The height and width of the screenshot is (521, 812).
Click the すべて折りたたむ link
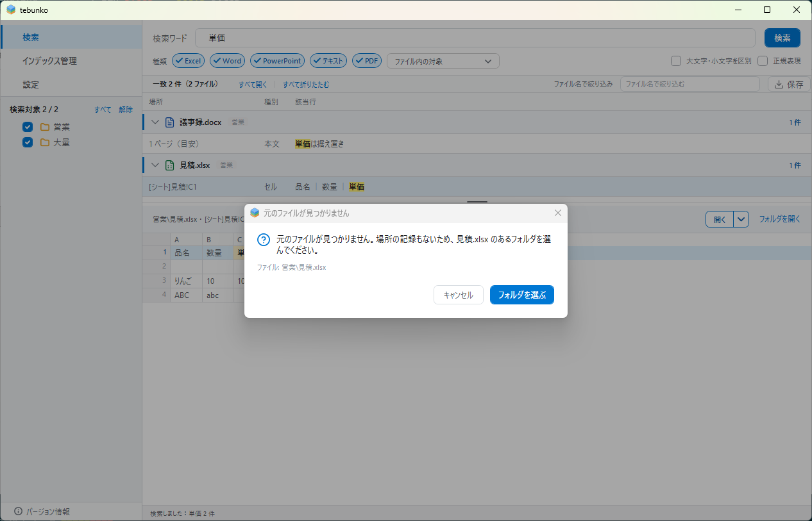[306, 84]
